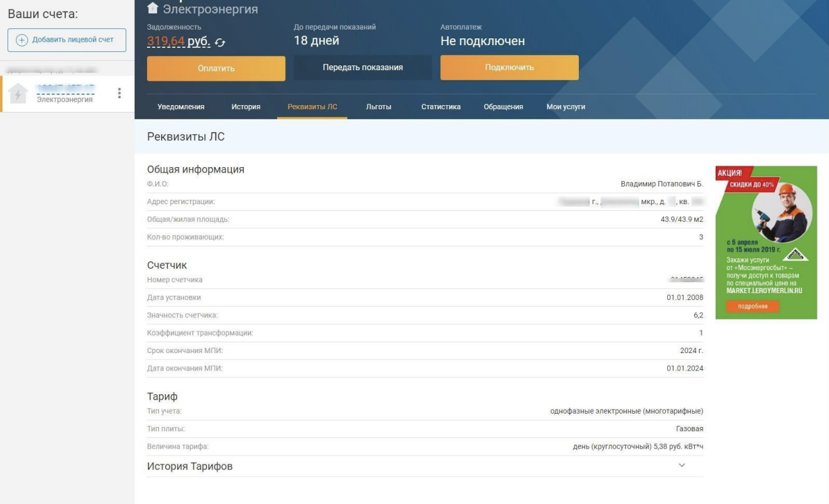The image size is (829, 504).
Task: Expand the История Тарифов section chevron
Action: coord(681,466)
